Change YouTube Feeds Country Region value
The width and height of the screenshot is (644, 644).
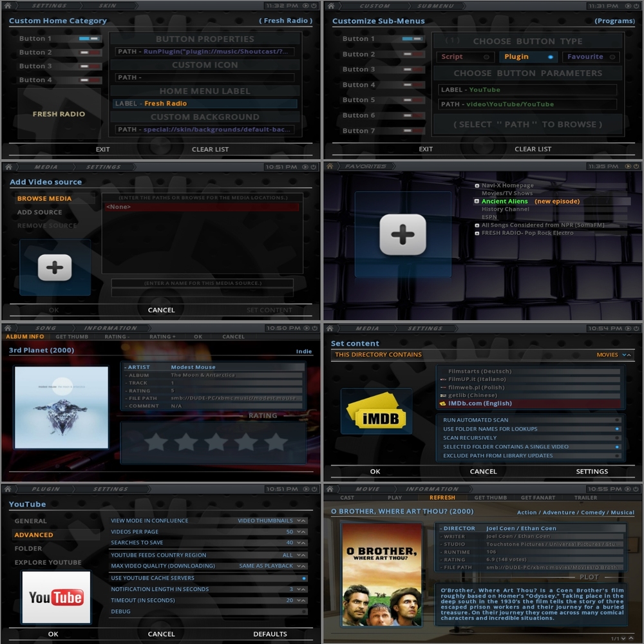301,555
